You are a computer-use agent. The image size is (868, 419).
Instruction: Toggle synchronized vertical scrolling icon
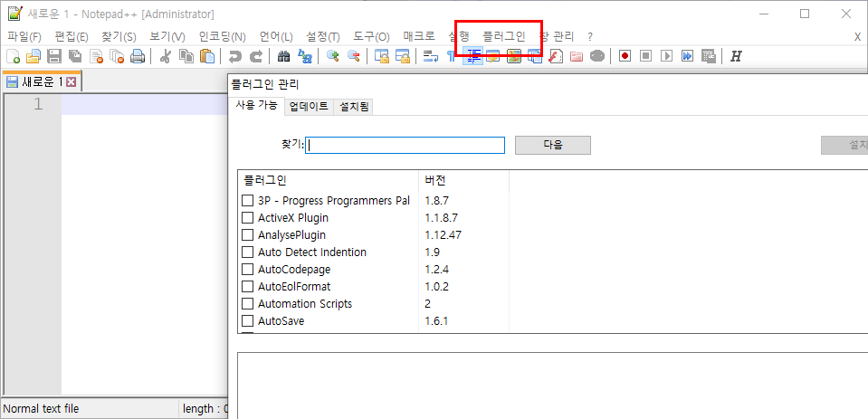(x=381, y=56)
